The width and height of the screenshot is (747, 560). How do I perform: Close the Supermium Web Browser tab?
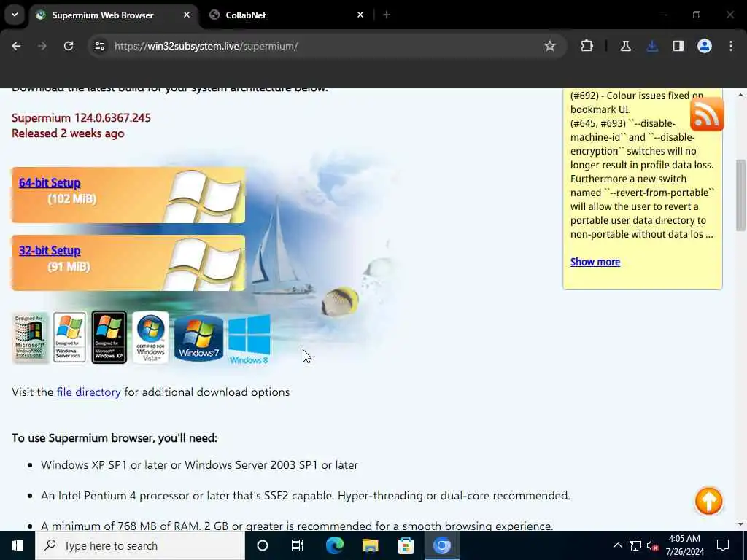click(x=187, y=15)
